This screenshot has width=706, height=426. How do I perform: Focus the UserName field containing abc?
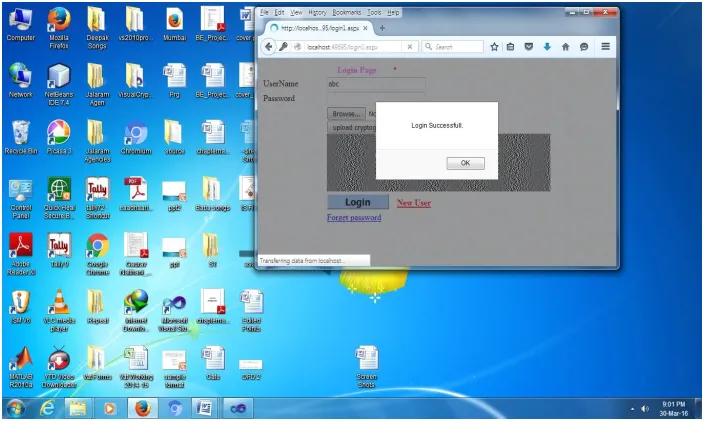tap(376, 84)
